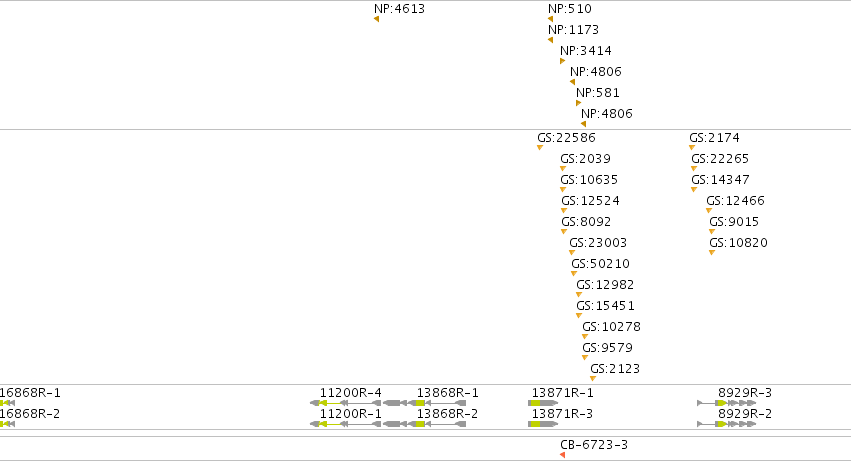
Task: Open the 16868R-2 transcript label
Action: pos(30,414)
